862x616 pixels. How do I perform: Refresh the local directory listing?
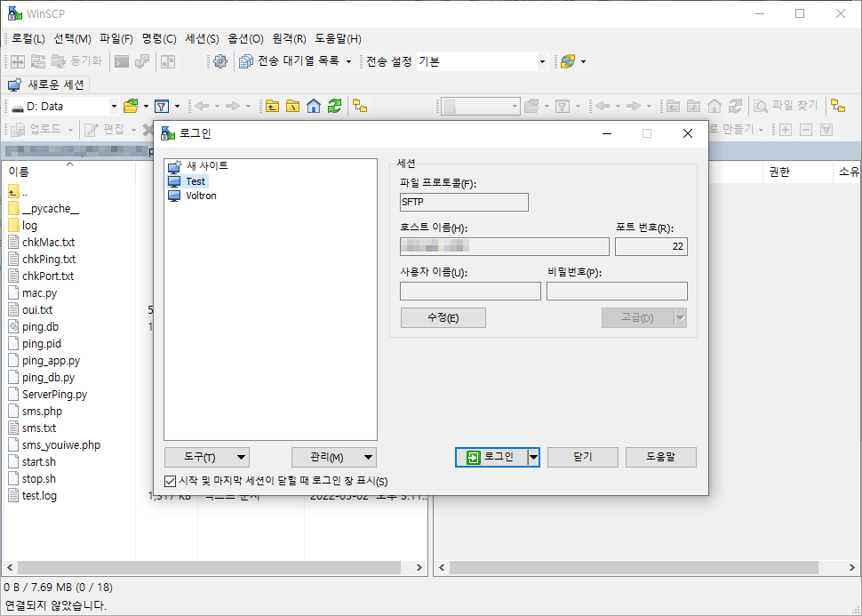[x=334, y=106]
